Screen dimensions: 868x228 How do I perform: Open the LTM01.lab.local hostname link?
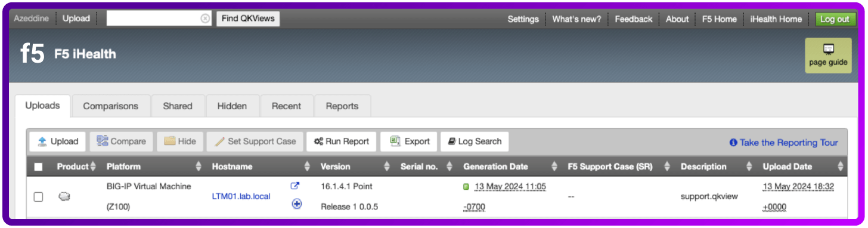[x=241, y=196]
